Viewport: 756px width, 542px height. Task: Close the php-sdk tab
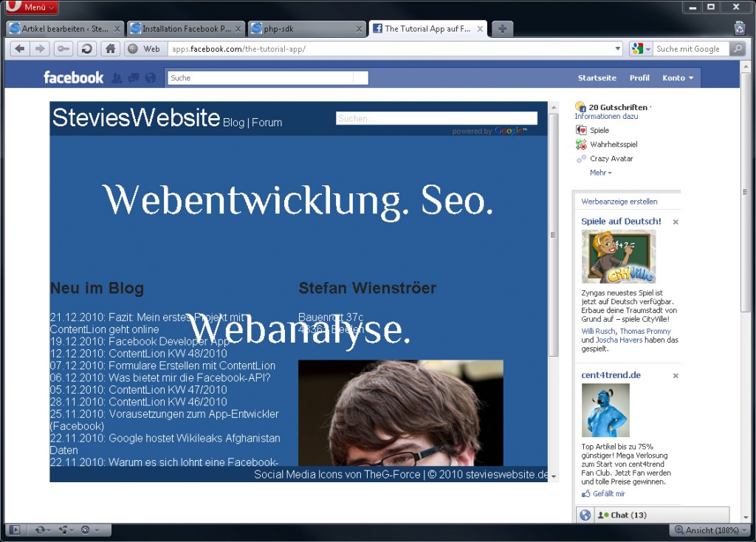point(360,29)
